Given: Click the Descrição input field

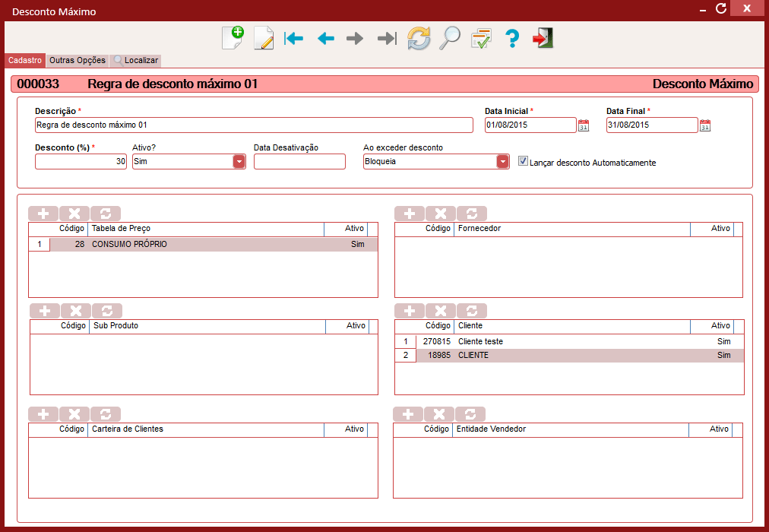Looking at the screenshot, I should (x=254, y=125).
